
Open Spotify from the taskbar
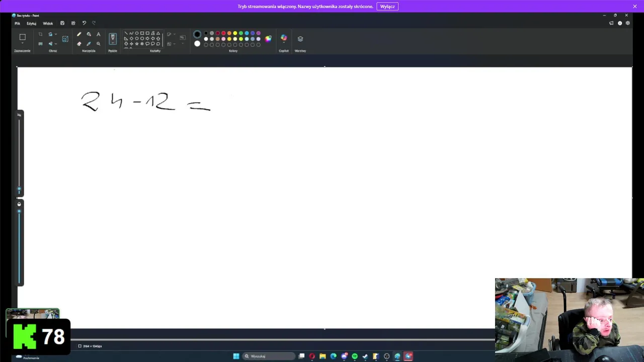coord(355,356)
